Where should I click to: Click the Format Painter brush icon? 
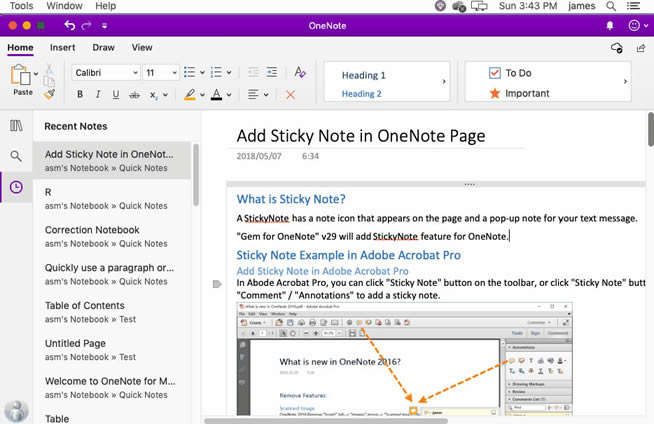point(50,94)
